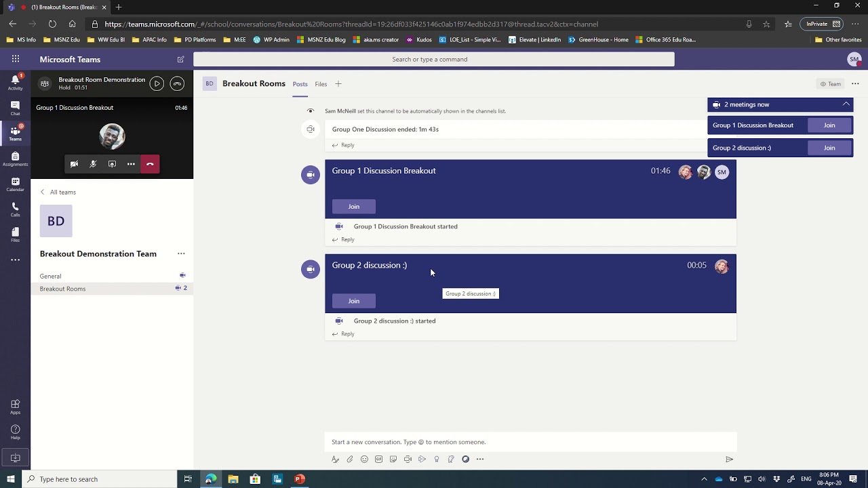
Task: Open Chat in the Teams sidebar
Action: (x=15, y=108)
